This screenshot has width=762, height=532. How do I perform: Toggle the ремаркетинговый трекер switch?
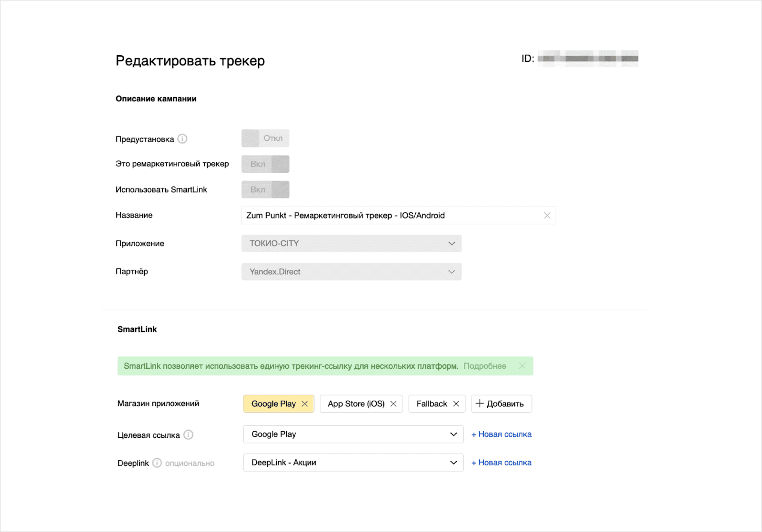[x=265, y=164]
